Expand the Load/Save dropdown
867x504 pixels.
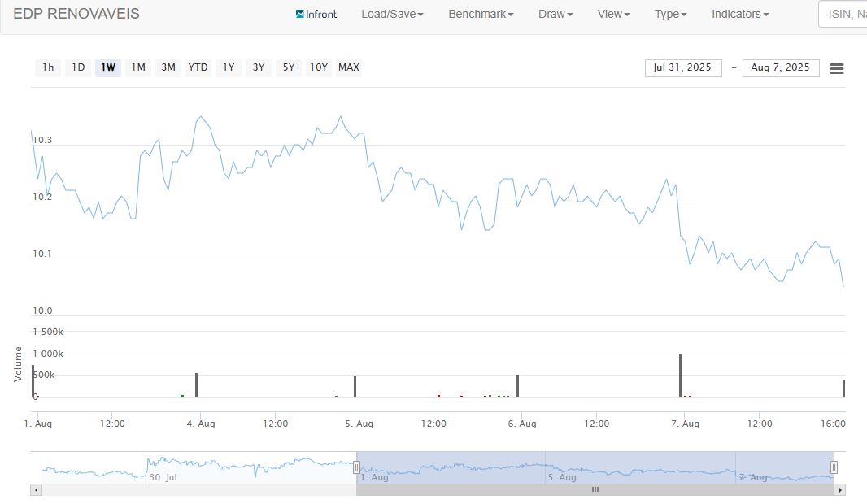coord(392,14)
